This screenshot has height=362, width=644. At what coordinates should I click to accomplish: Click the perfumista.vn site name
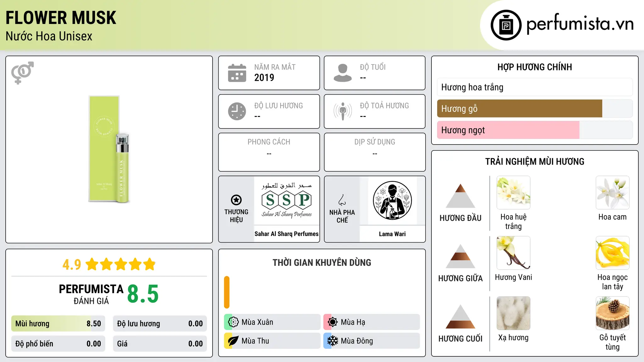click(580, 24)
